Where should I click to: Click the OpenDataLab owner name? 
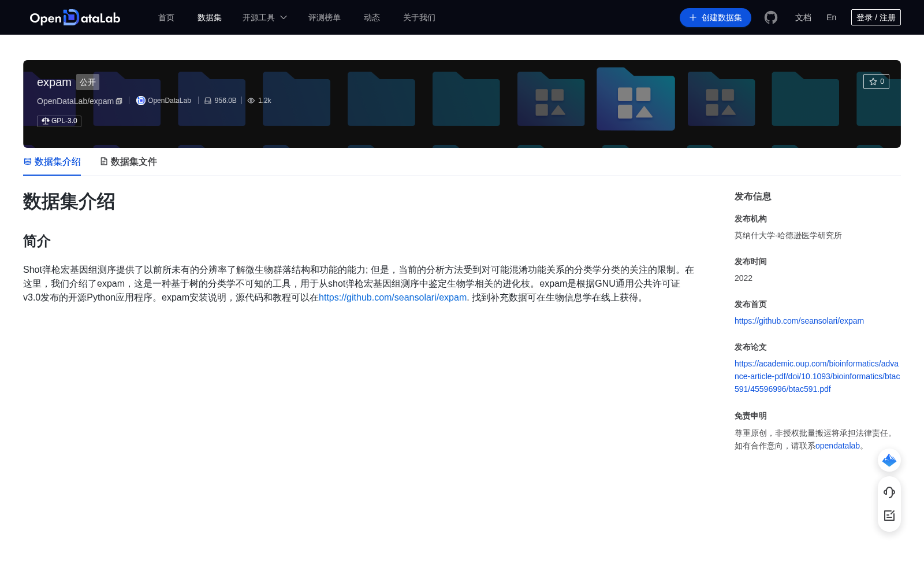pos(169,101)
